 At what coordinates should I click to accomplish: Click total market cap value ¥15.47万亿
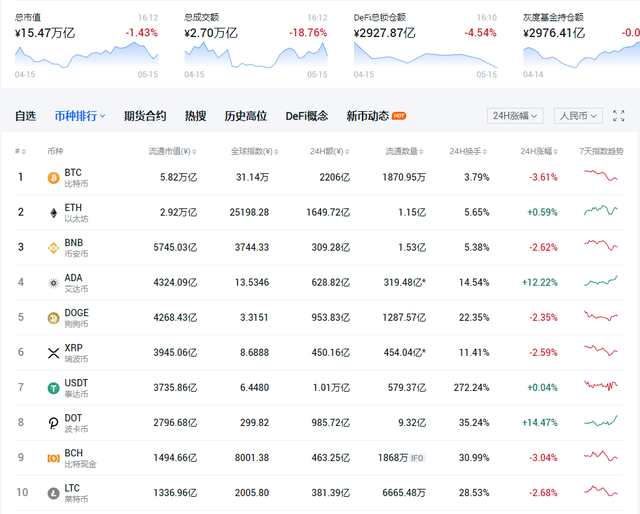pyautogui.click(x=45, y=33)
